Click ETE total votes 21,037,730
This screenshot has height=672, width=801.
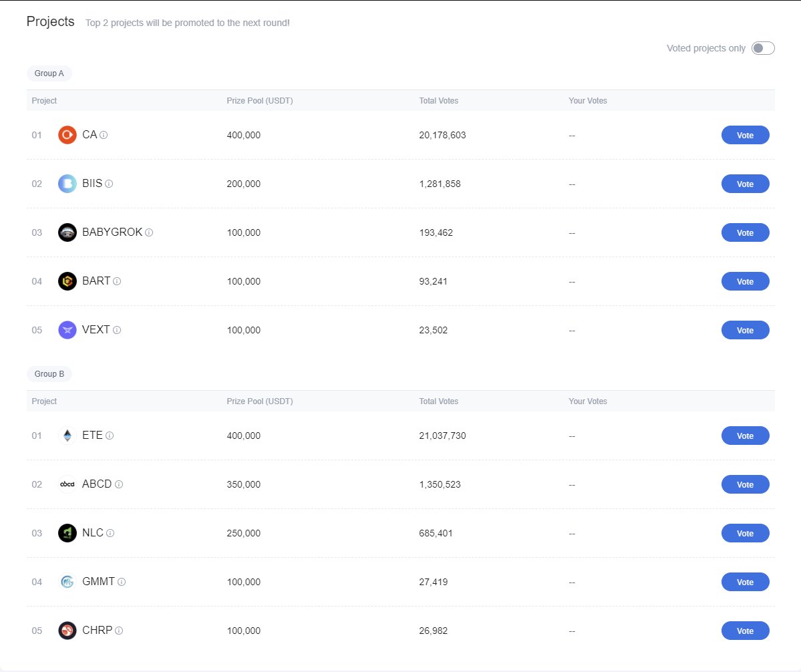442,436
